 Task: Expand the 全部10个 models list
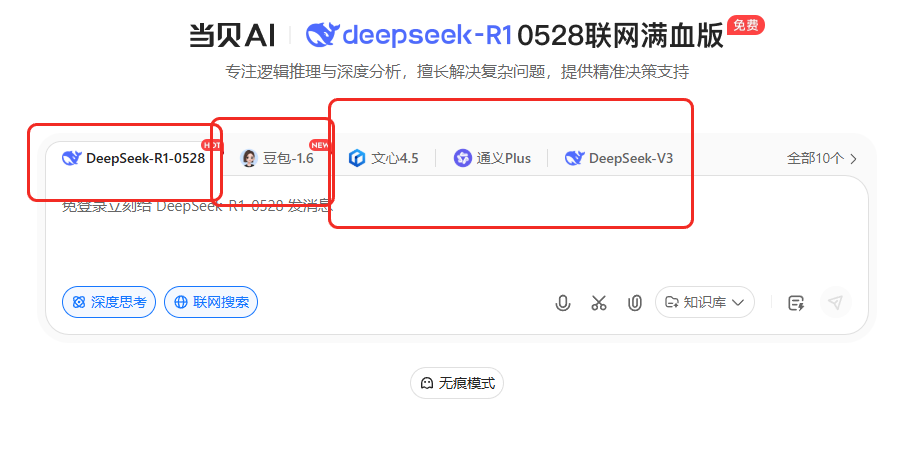pyautogui.click(x=822, y=158)
